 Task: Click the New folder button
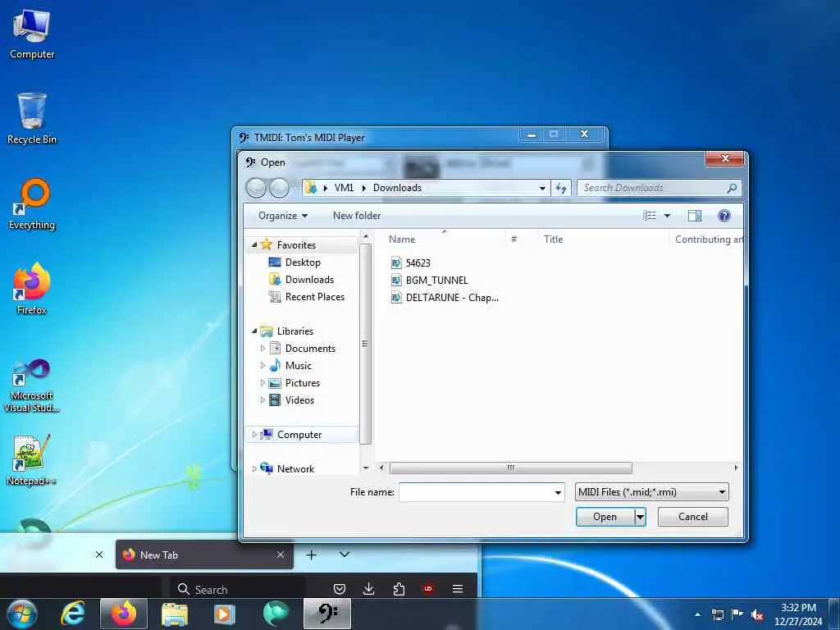pos(357,216)
